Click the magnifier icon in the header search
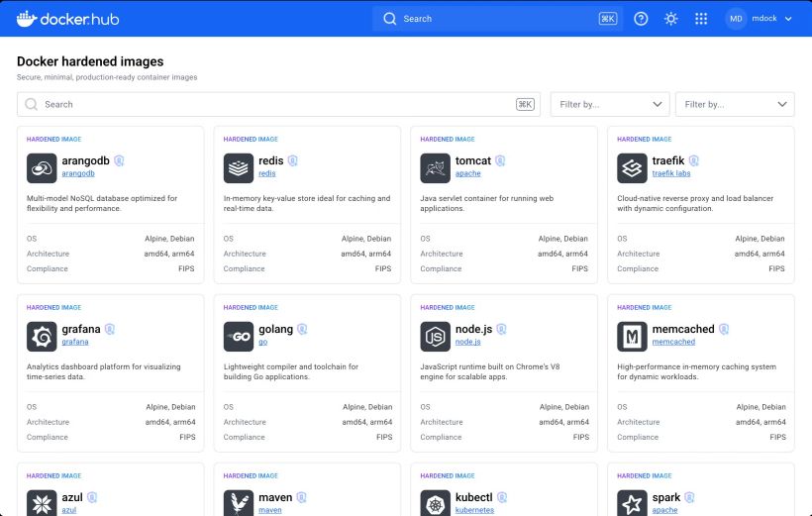This screenshot has height=516, width=812. (x=389, y=19)
